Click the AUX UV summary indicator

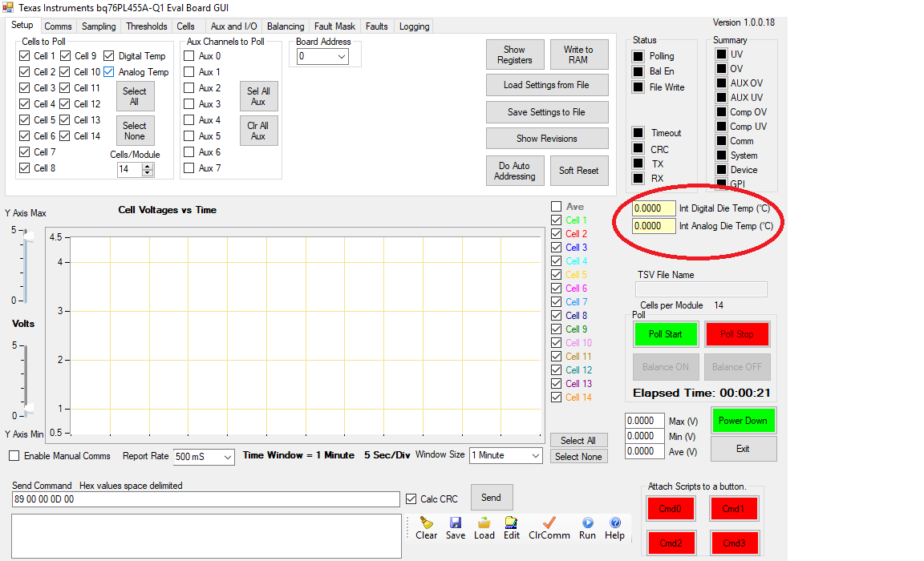click(721, 97)
